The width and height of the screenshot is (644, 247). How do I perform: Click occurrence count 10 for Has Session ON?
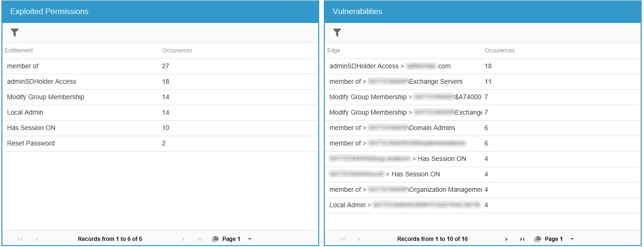pos(166,128)
